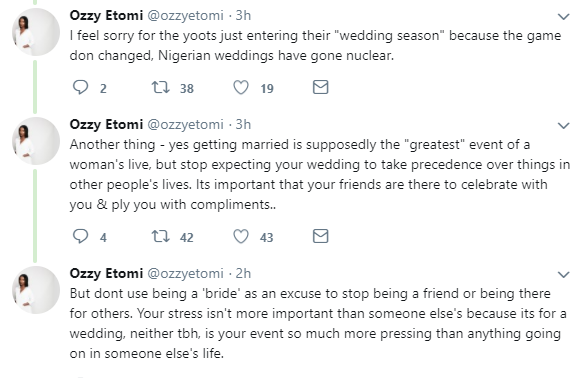Open profile avatar of the 2h tweet

(x=36, y=290)
